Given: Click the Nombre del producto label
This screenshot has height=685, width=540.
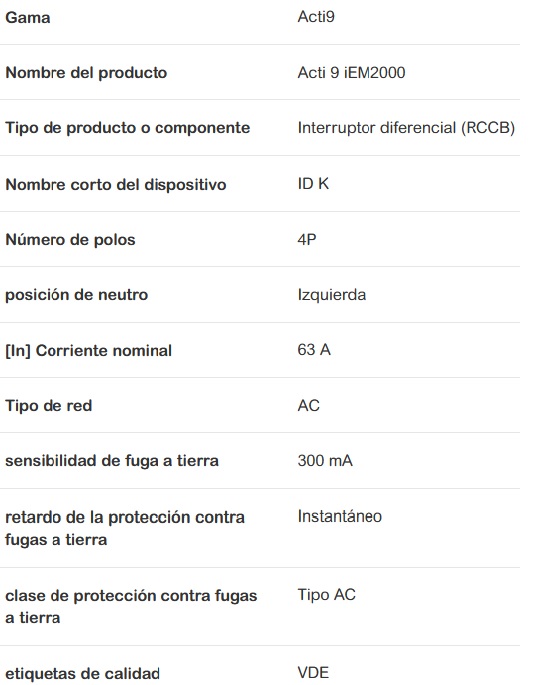Looking at the screenshot, I should pos(86,73).
